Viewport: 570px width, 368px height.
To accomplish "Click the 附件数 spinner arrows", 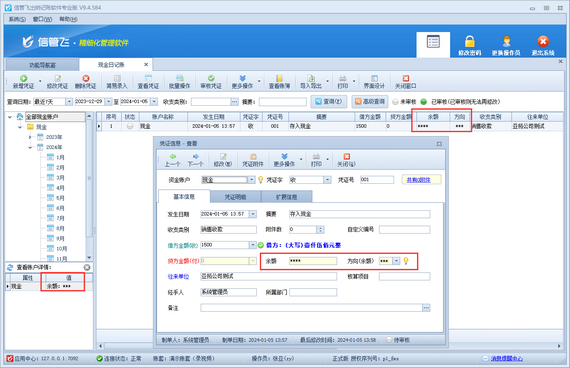I will pos(320,229).
